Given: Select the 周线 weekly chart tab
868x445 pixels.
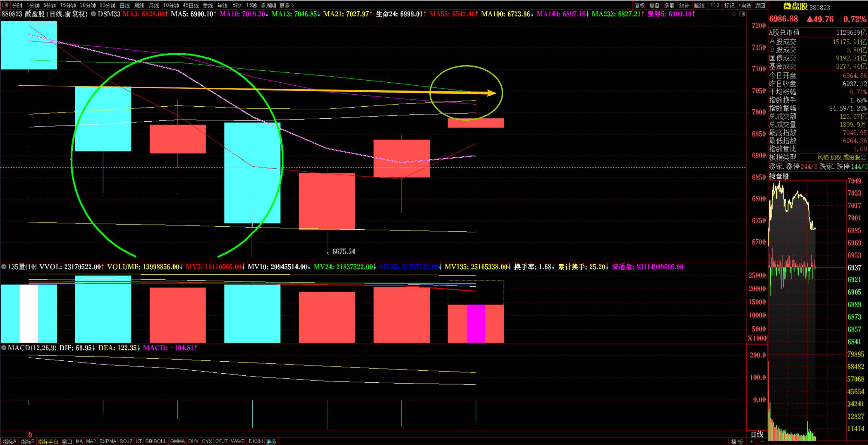Looking at the screenshot, I should pyautogui.click(x=139, y=5).
